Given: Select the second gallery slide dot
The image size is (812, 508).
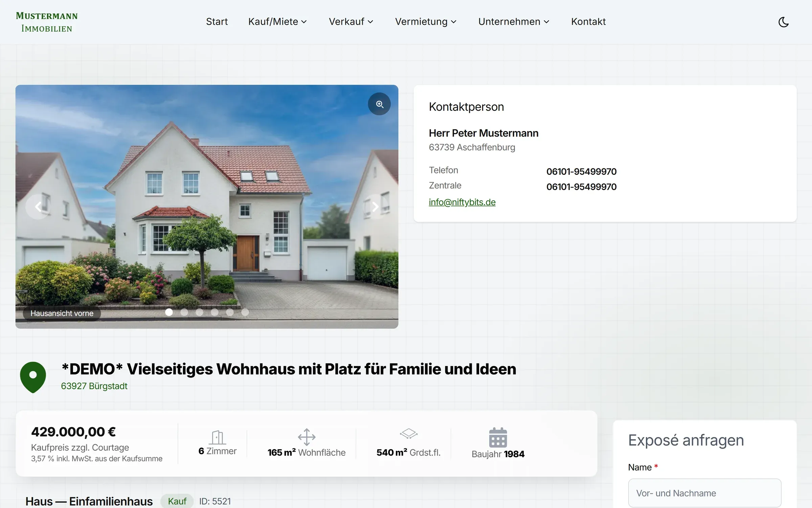Looking at the screenshot, I should [184, 312].
